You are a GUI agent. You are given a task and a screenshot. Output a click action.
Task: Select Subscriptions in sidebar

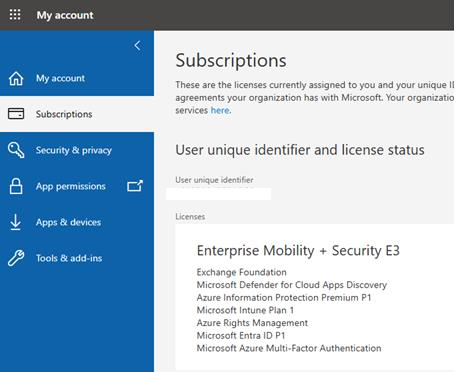(64, 114)
